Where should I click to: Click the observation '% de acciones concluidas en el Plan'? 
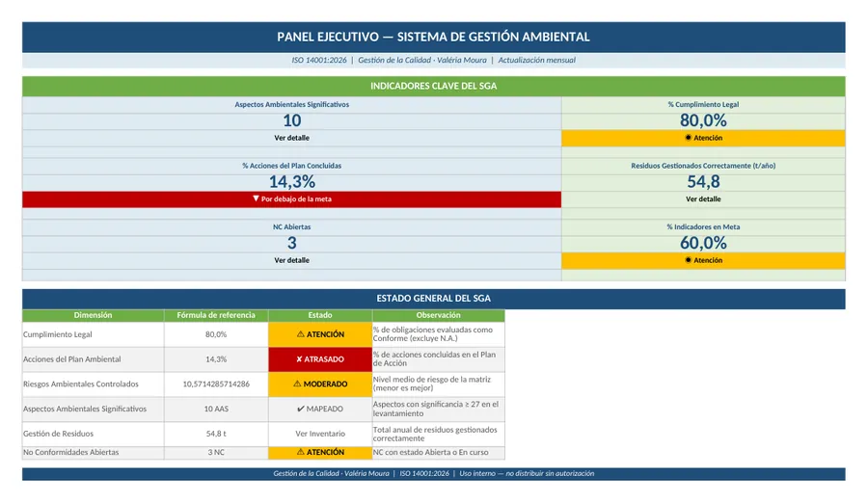pyautogui.click(x=439, y=359)
